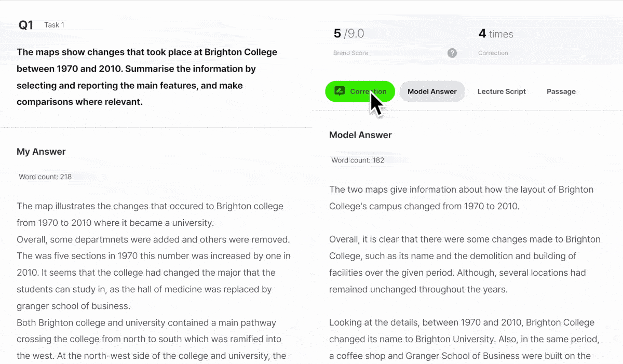Click the My Answer heading
The height and width of the screenshot is (364, 623).
(41, 152)
